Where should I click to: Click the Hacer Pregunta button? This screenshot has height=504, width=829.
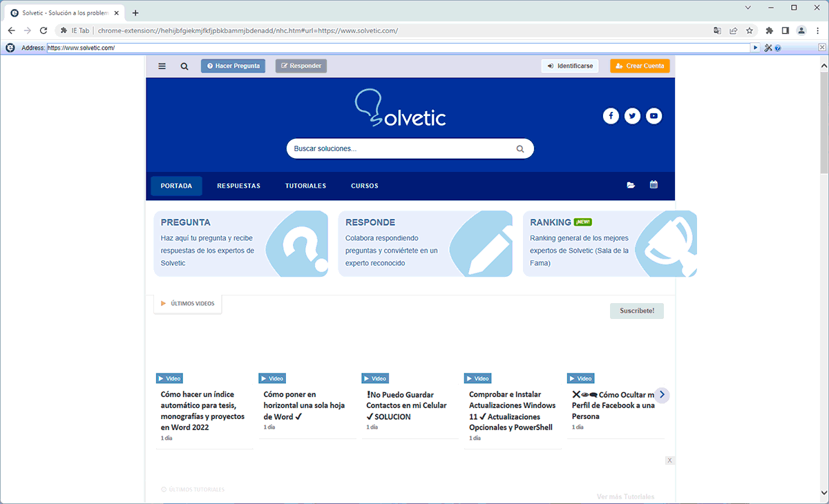(x=233, y=66)
